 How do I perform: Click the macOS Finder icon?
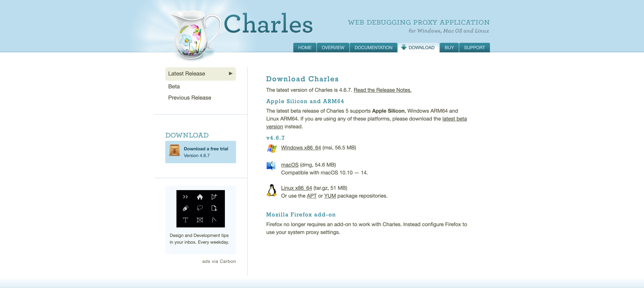tap(271, 165)
